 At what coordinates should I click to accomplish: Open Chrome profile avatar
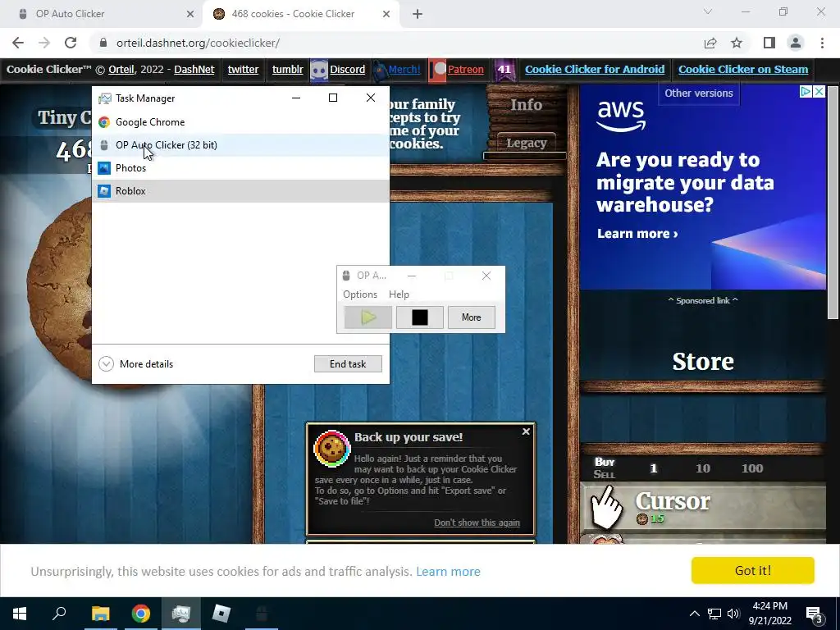[796, 43]
